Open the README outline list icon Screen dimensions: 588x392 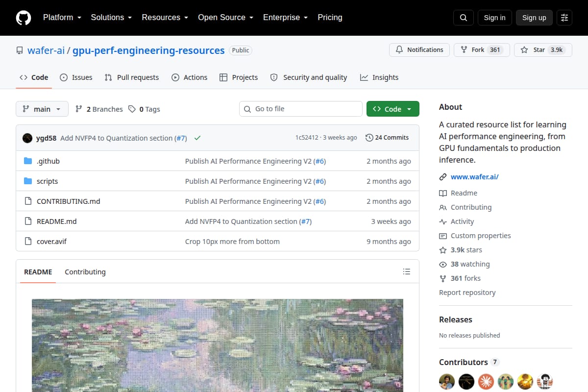406,271
